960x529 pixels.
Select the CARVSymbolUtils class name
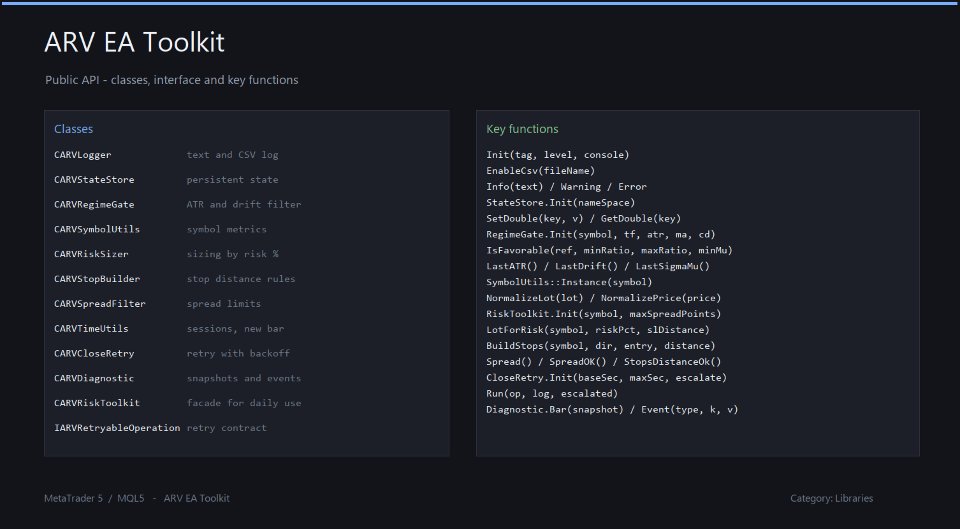pyautogui.click(x=97, y=229)
